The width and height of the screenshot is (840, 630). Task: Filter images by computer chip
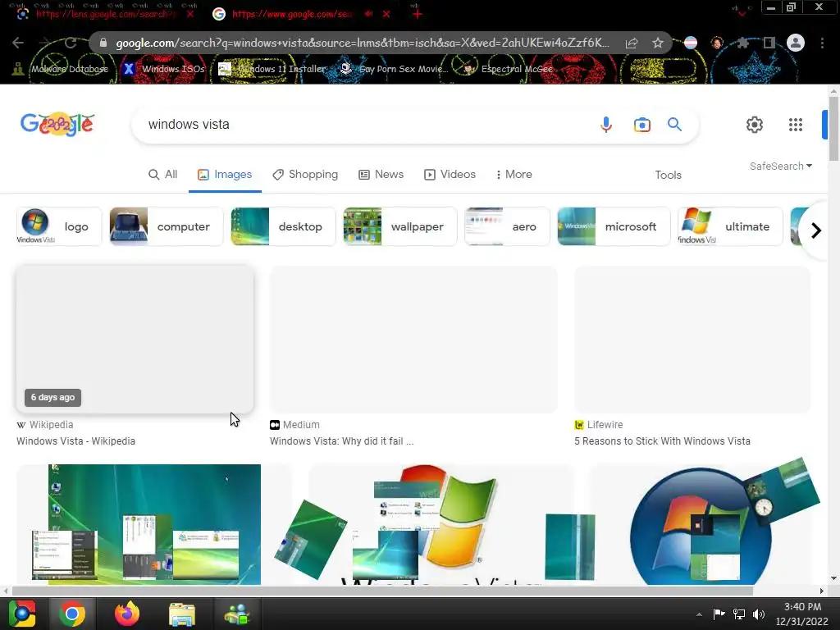[x=166, y=226]
